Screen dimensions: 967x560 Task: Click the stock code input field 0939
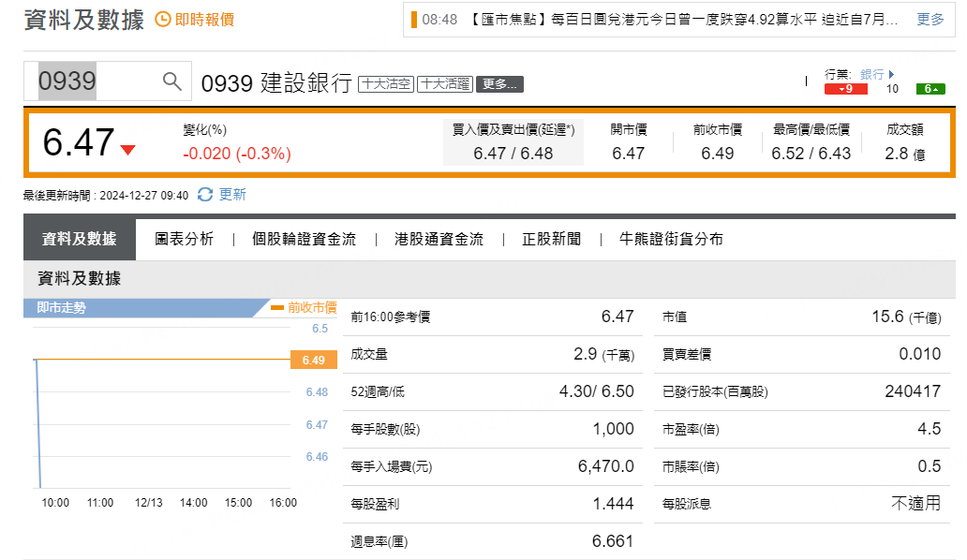pyautogui.click(x=108, y=81)
